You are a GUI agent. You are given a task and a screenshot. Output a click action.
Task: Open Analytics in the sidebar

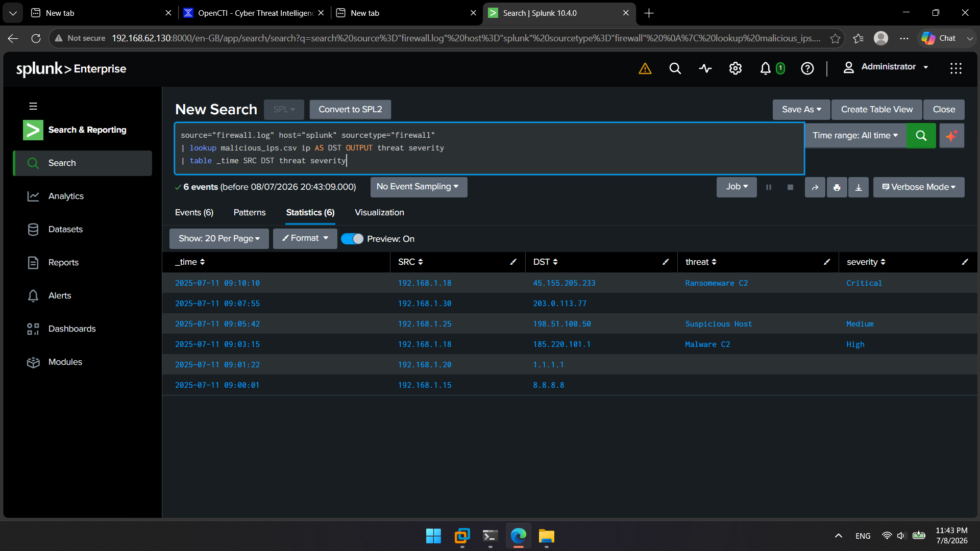[x=83, y=196]
